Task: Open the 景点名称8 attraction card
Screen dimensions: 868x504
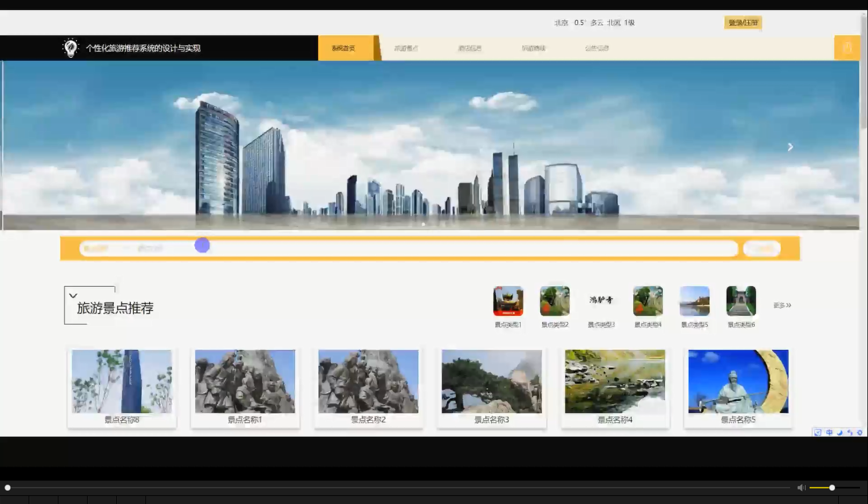Action: point(122,388)
